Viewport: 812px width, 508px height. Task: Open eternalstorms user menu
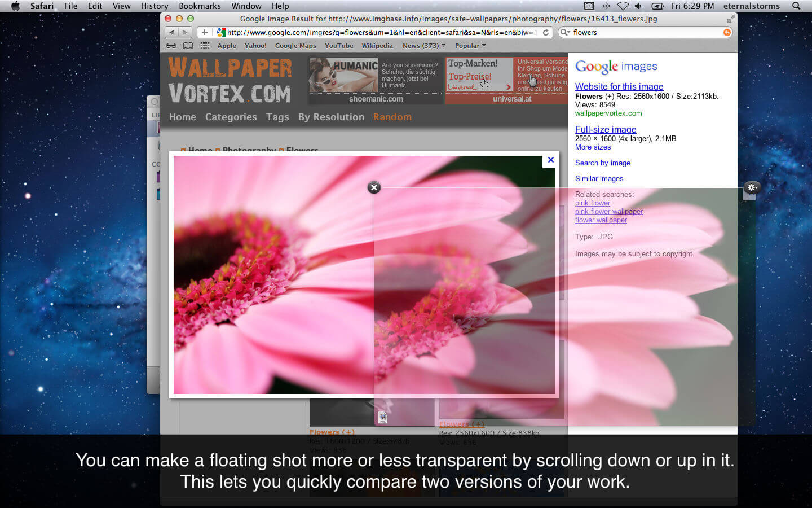click(752, 6)
